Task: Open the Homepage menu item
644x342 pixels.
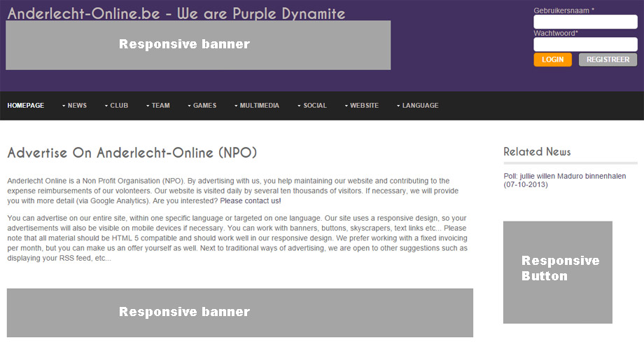Action: [x=25, y=106]
